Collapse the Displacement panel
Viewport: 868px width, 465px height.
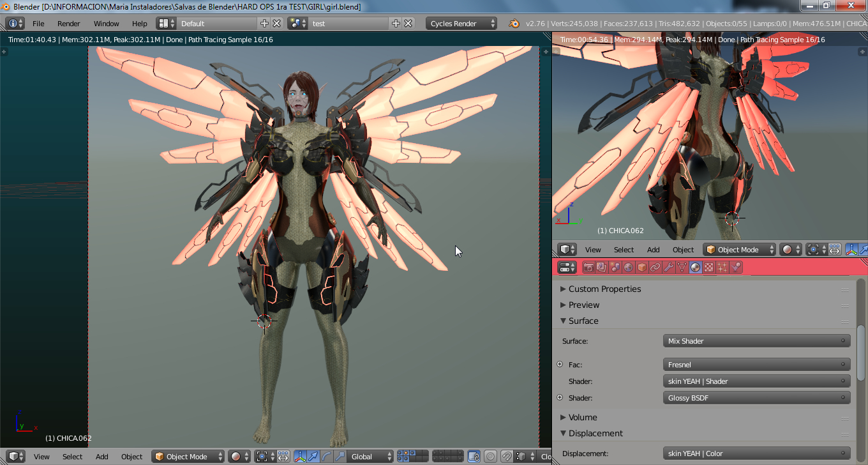[595, 434]
